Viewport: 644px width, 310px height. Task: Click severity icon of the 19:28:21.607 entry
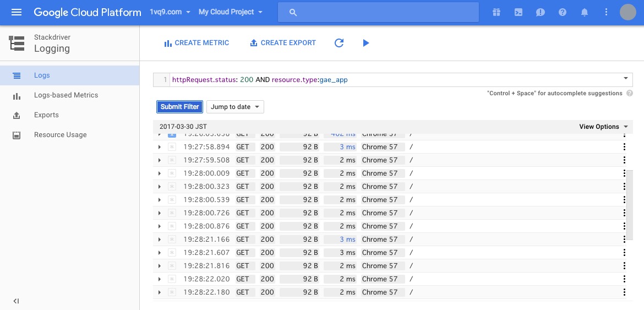(172, 253)
